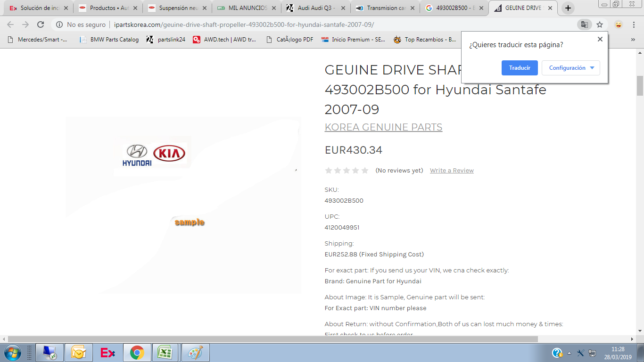Open the Write a Review link
Image resolution: width=644 pixels, height=362 pixels.
coord(452,171)
